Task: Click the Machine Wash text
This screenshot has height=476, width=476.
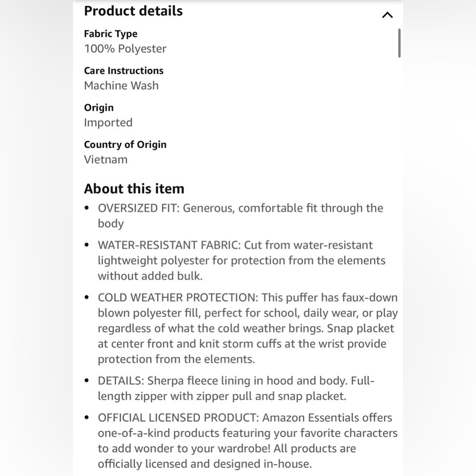Action: pyautogui.click(x=121, y=86)
